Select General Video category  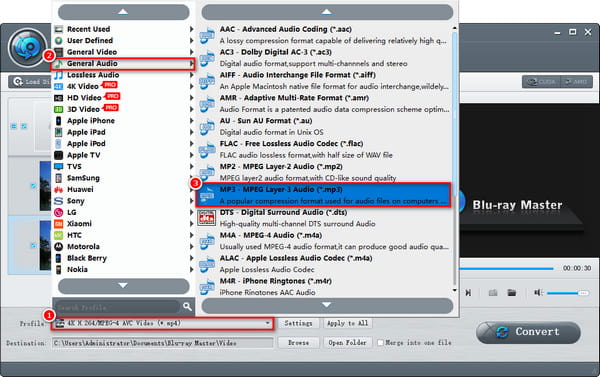[x=123, y=52]
